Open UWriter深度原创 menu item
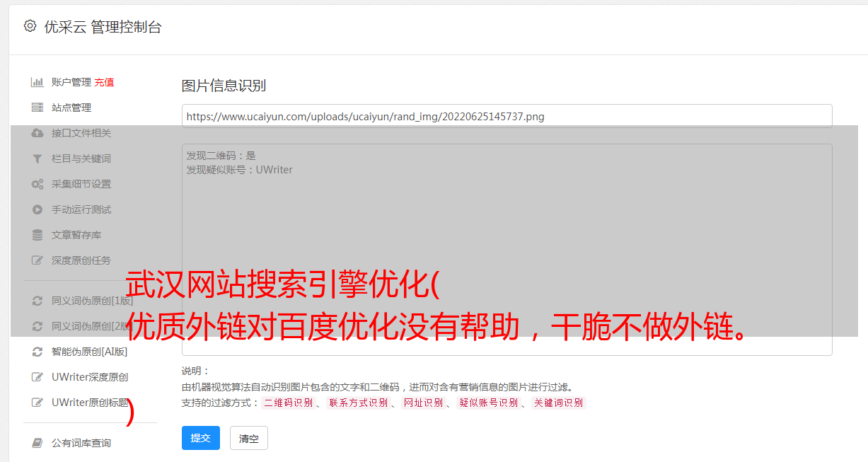 [89, 377]
